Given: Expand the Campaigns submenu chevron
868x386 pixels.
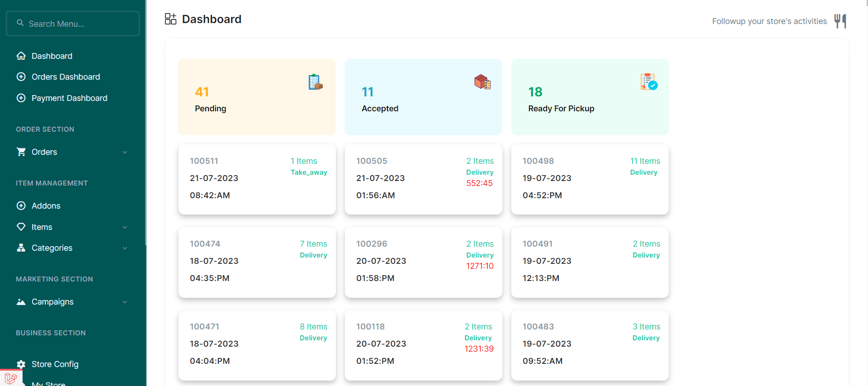Looking at the screenshot, I should (x=125, y=302).
